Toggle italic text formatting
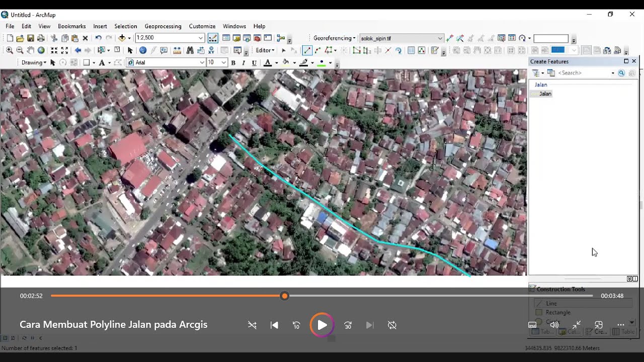Viewport: 644px width, 362px height. [x=244, y=63]
